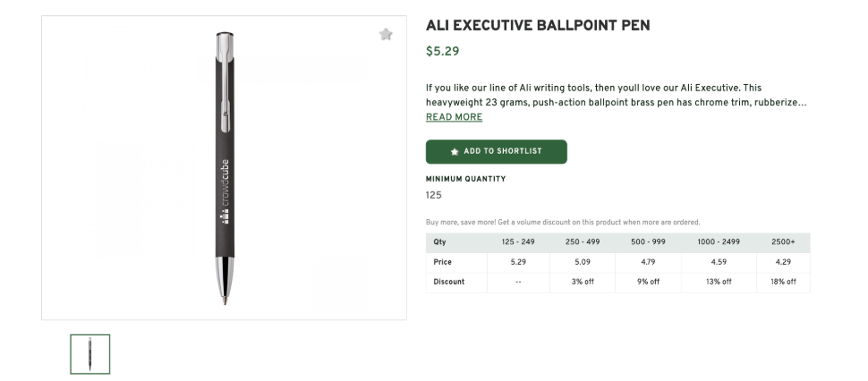868x381 pixels.
Task: Select the pen thumbnail below the main image
Action: click(89, 354)
